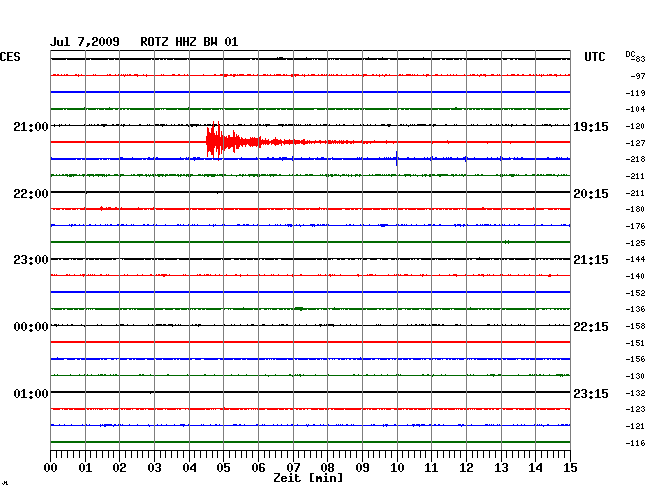The image size is (650, 494).
Task: Select the DC offset value -180
Action: click(635, 209)
